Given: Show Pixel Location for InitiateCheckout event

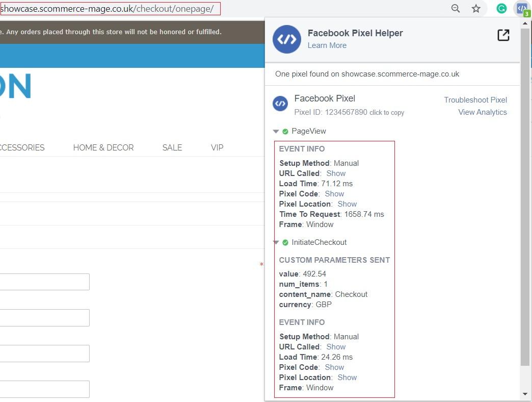Looking at the screenshot, I should (347, 378).
